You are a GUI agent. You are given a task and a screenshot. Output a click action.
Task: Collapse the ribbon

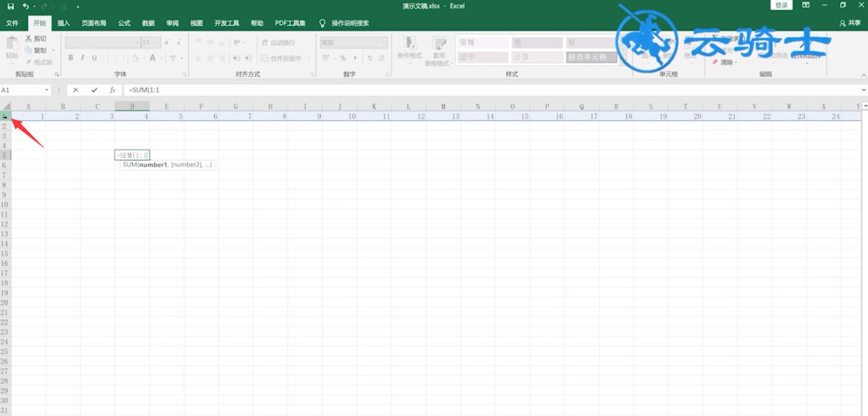[x=863, y=74]
